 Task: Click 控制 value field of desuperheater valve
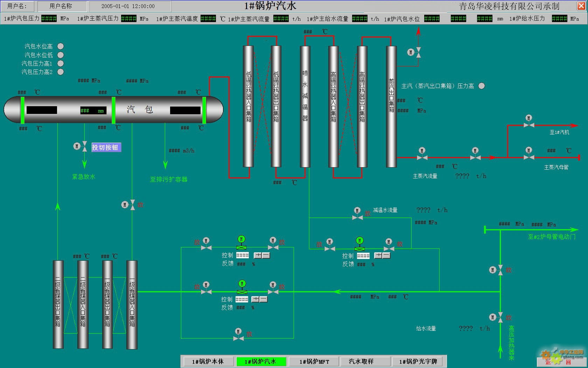click(x=363, y=256)
